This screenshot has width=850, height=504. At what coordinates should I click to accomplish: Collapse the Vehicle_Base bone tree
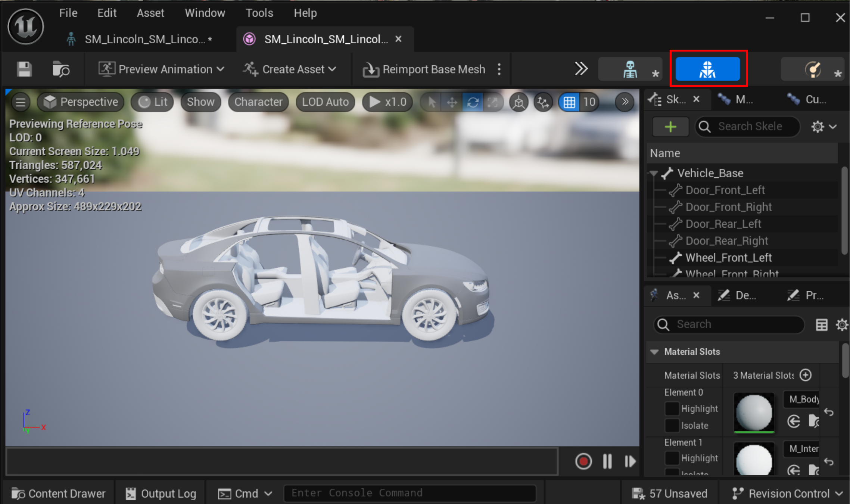[x=654, y=173]
